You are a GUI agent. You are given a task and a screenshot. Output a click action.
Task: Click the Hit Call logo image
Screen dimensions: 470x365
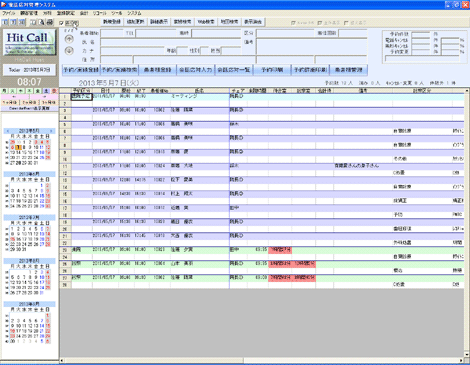click(x=29, y=42)
